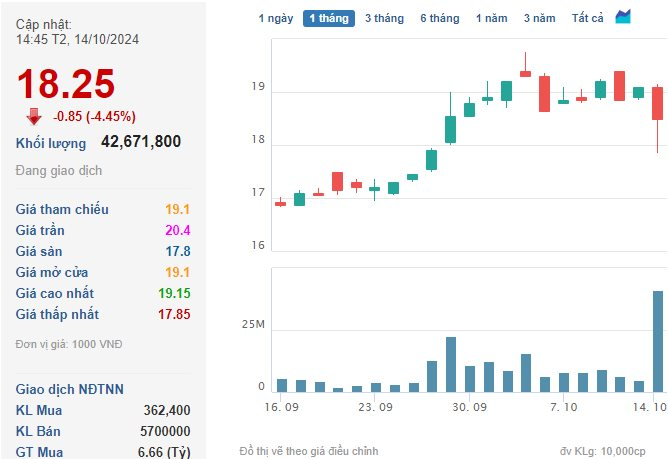
Task: Click the volume value 42,671,800
Action: 141,141
